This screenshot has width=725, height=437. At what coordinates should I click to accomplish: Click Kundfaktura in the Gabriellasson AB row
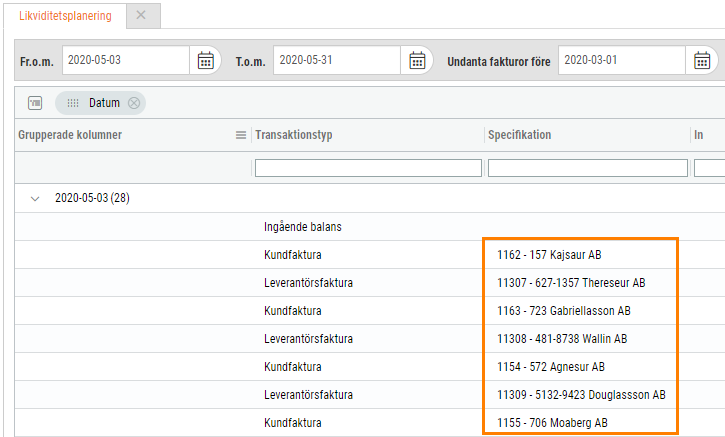pos(293,311)
